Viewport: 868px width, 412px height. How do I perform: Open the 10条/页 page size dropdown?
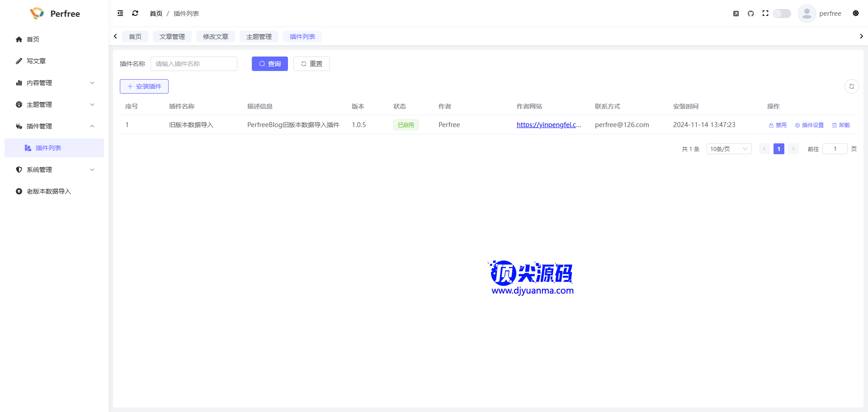point(728,149)
